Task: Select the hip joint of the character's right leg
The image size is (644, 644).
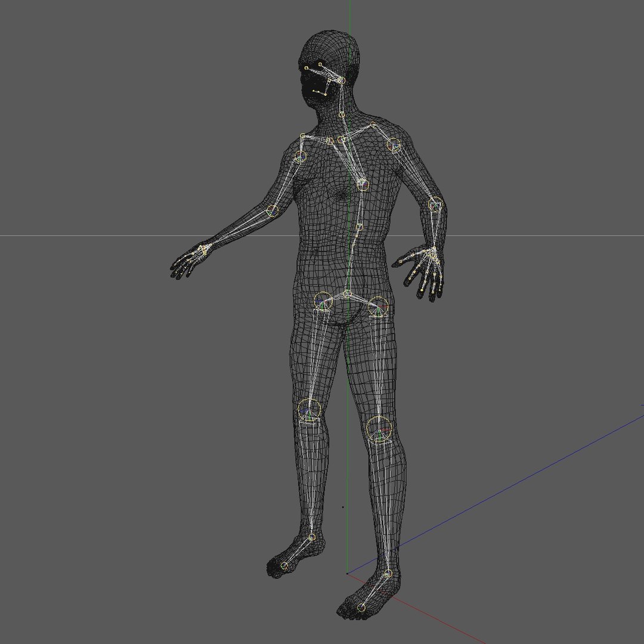Action: coord(323,301)
